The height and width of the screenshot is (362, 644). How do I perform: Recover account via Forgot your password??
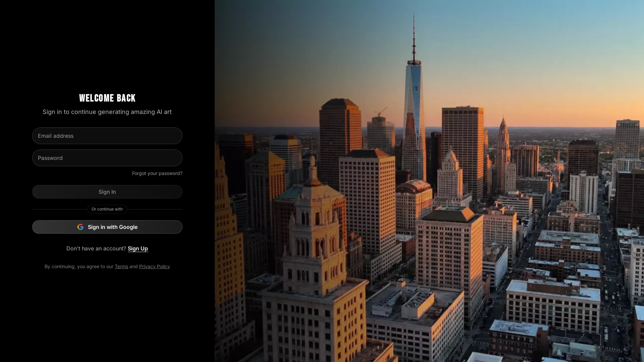pos(157,173)
